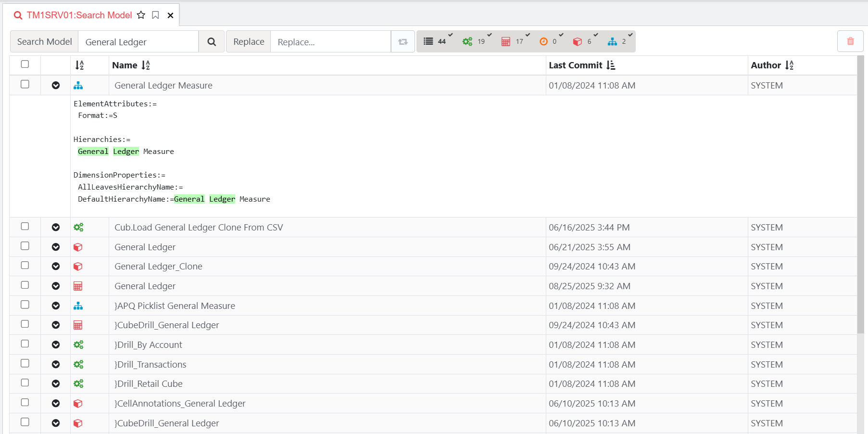Expand the }Drill_By Account row

(56, 345)
